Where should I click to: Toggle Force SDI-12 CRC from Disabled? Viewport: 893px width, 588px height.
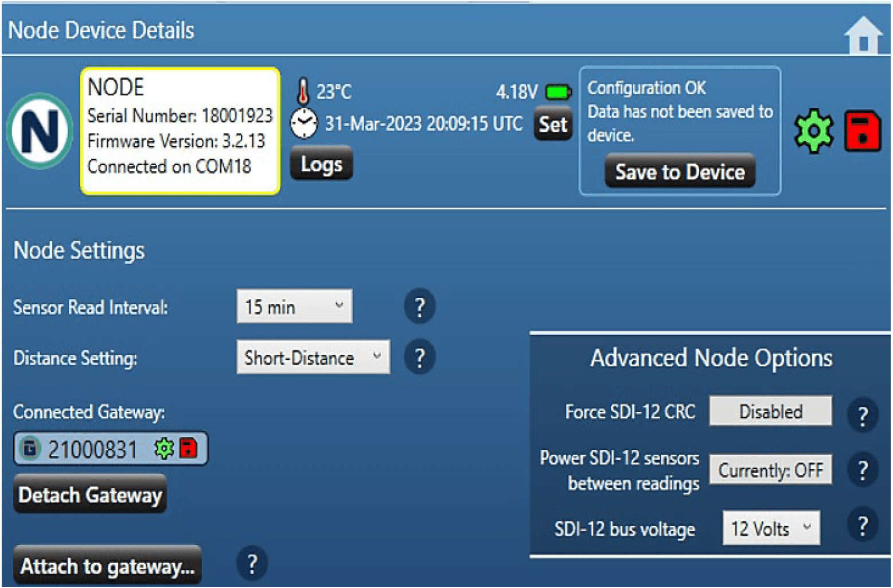tap(770, 411)
